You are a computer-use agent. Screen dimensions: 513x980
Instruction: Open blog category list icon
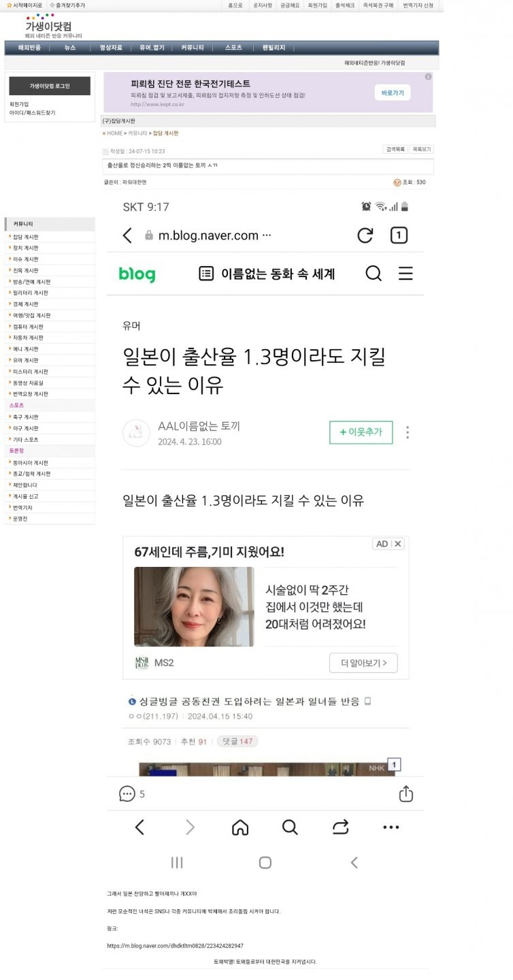click(206, 274)
